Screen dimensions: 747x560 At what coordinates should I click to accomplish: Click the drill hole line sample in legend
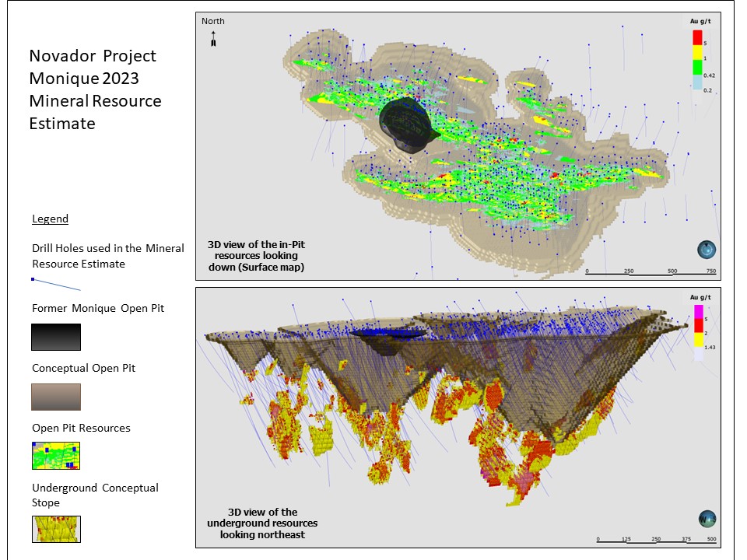tap(56, 285)
